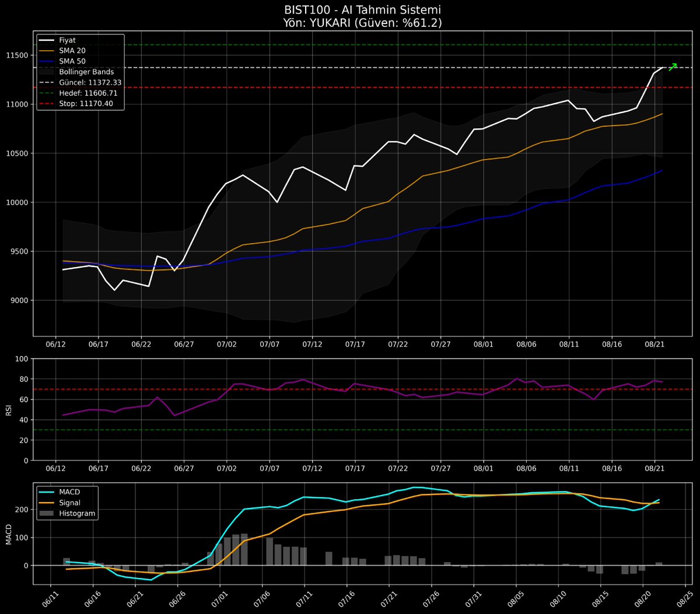Screen dimensions: 700x614
Task: Click the vertical 'MACD' y-axis label
Action: tap(8, 534)
